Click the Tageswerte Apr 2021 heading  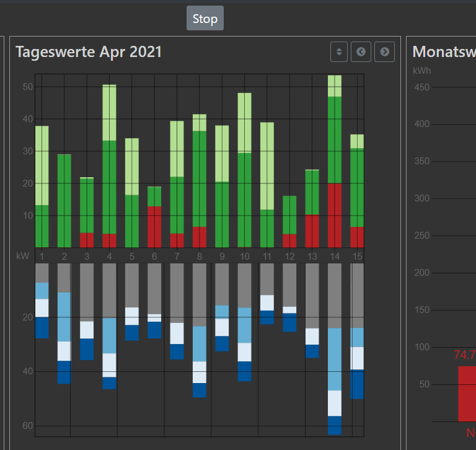point(89,52)
